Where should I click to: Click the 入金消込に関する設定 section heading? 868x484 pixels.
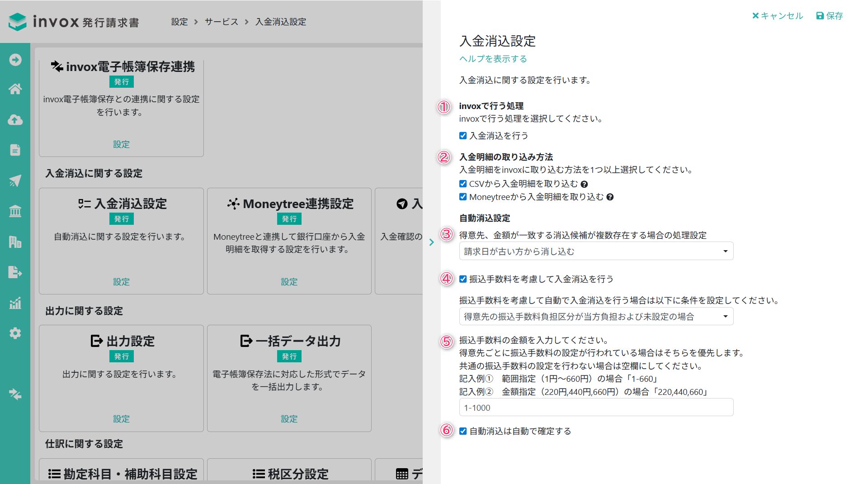94,173
